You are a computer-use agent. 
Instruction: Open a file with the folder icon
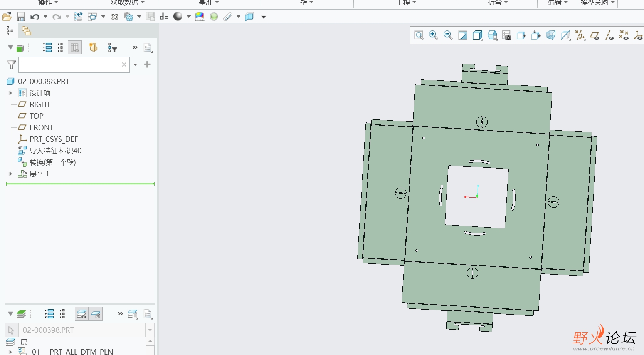(7, 17)
